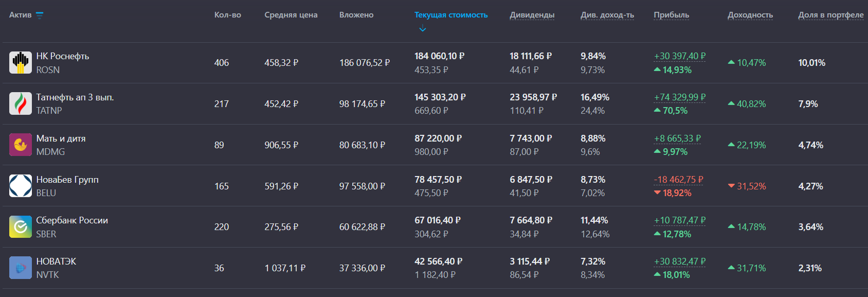Open НК Роснефть asset name link
Screen dimensions: 868x297
(x=63, y=56)
